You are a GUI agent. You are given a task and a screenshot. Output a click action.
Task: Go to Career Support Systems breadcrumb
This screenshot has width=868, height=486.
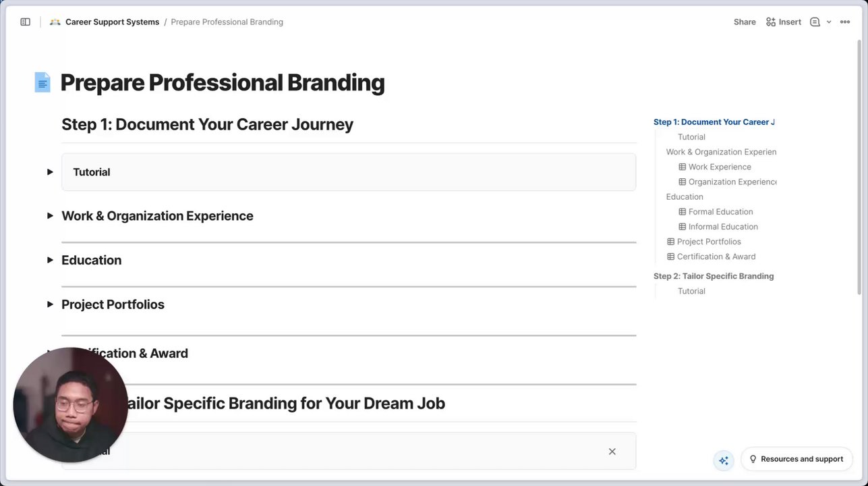click(x=112, y=22)
